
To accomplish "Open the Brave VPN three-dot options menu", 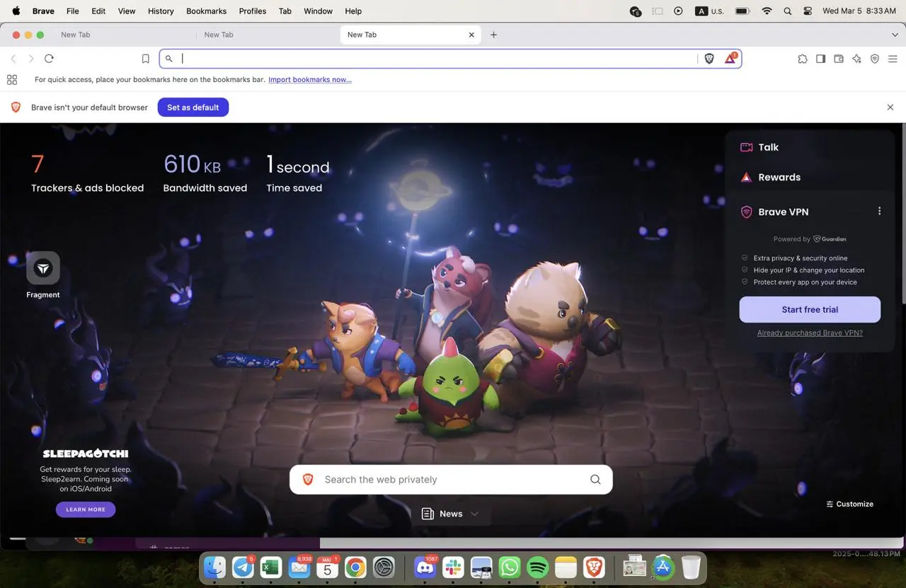I will [879, 211].
